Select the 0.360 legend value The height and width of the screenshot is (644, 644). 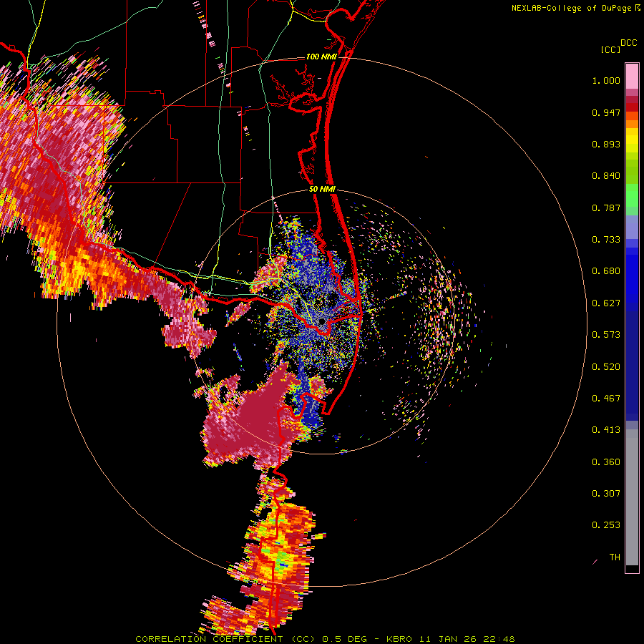[x=606, y=462]
